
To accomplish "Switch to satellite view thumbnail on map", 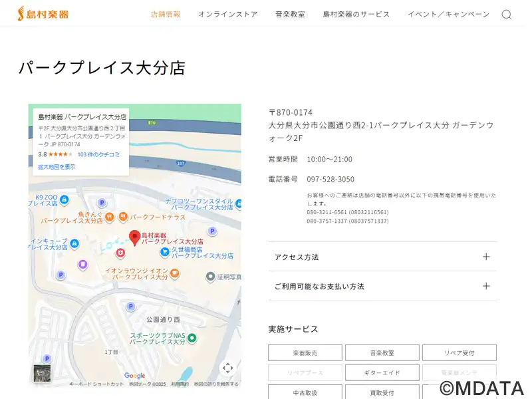I will pyautogui.click(x=42, y=373).
